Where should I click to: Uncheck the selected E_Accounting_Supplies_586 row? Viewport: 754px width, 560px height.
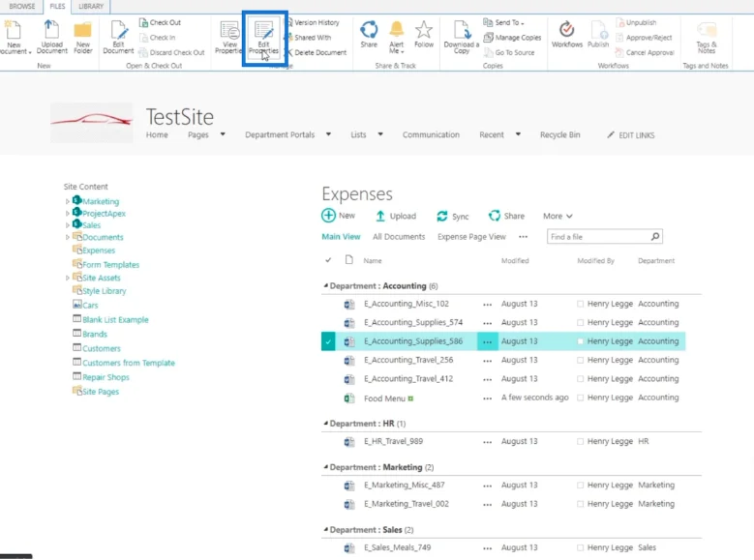click(328, 341)
